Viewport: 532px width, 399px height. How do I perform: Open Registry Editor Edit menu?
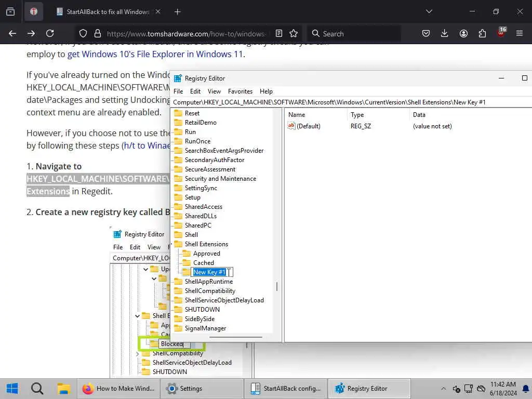[195, 91]
